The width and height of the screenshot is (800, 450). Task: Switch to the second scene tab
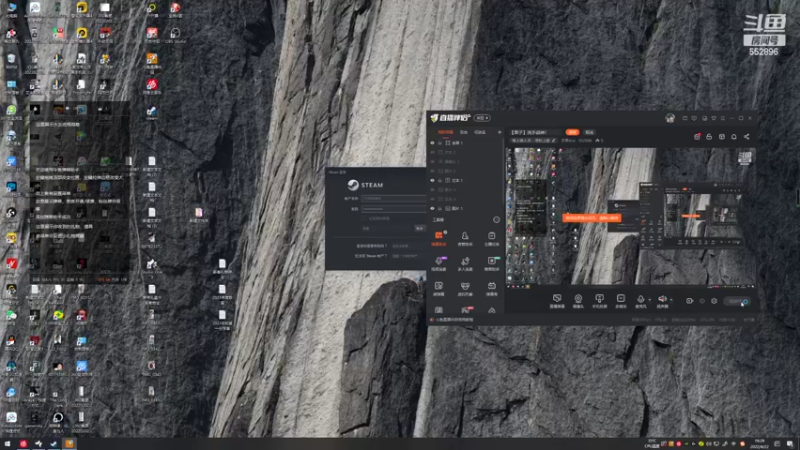[464, 132]
